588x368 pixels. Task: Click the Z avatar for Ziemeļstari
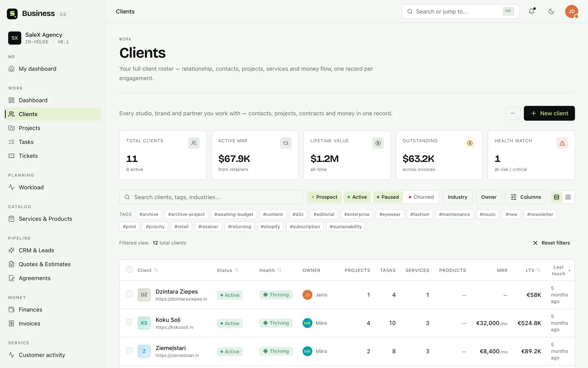tap(144, 351)
